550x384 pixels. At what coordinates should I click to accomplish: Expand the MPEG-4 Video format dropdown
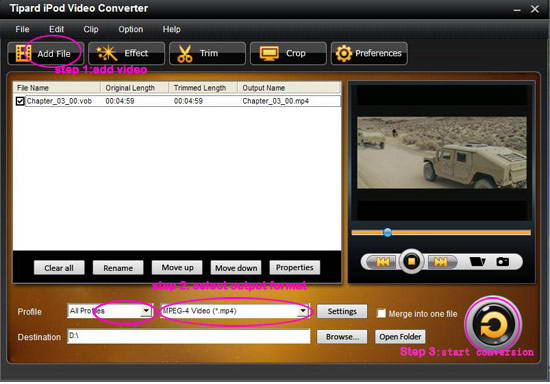pyautogui.click(x=303, y=311)
